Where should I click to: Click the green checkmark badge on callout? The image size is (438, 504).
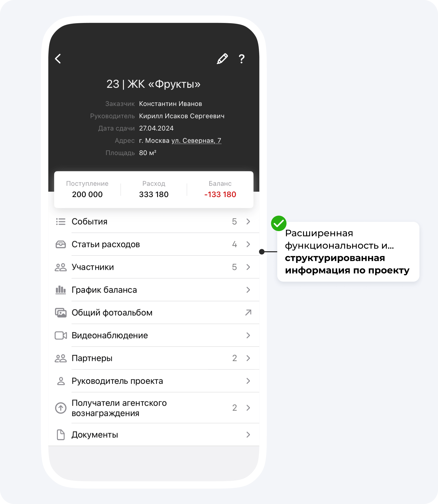click(x=279, y=223)
